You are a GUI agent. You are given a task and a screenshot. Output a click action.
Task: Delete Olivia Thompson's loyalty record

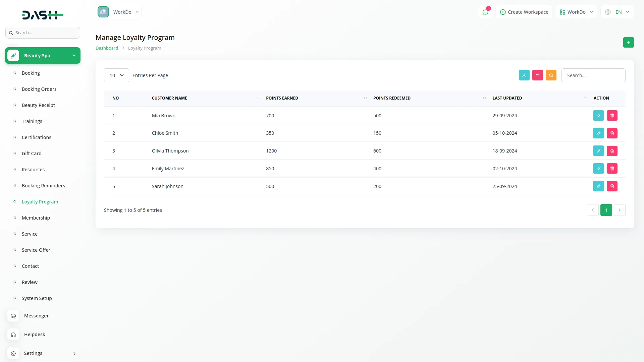pyautogui.click(x=612, y=151)
